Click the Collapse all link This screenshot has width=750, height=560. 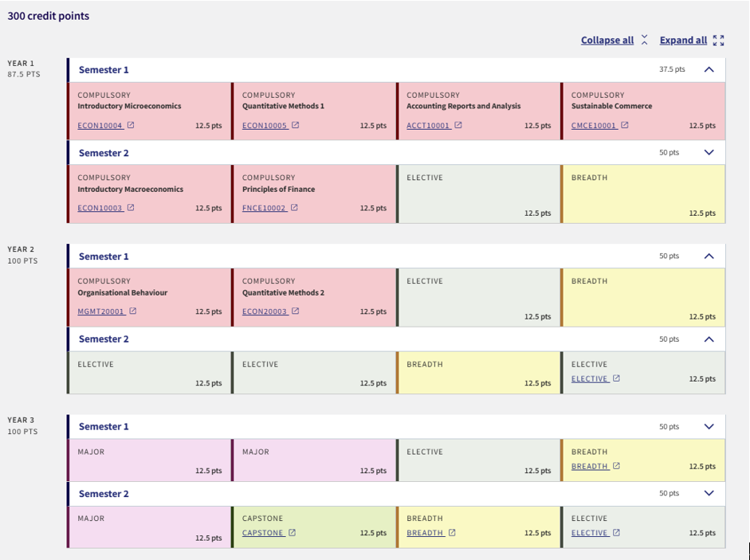pos(607,41)
